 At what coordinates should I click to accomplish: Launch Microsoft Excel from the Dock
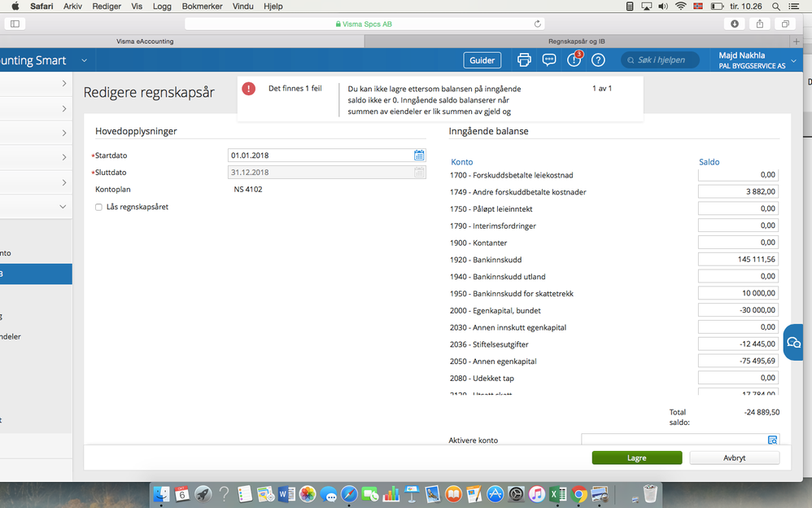pos(557,494)
